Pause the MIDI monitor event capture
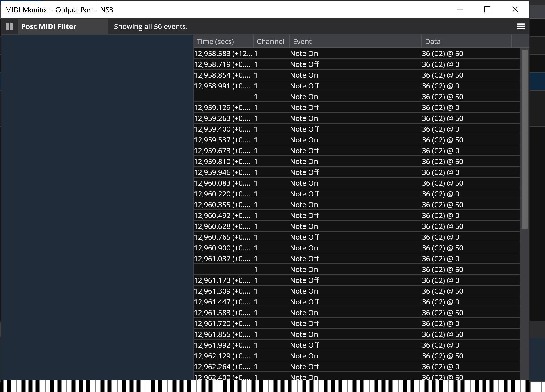This screenshot has height=392, width=545. (10, 26)
